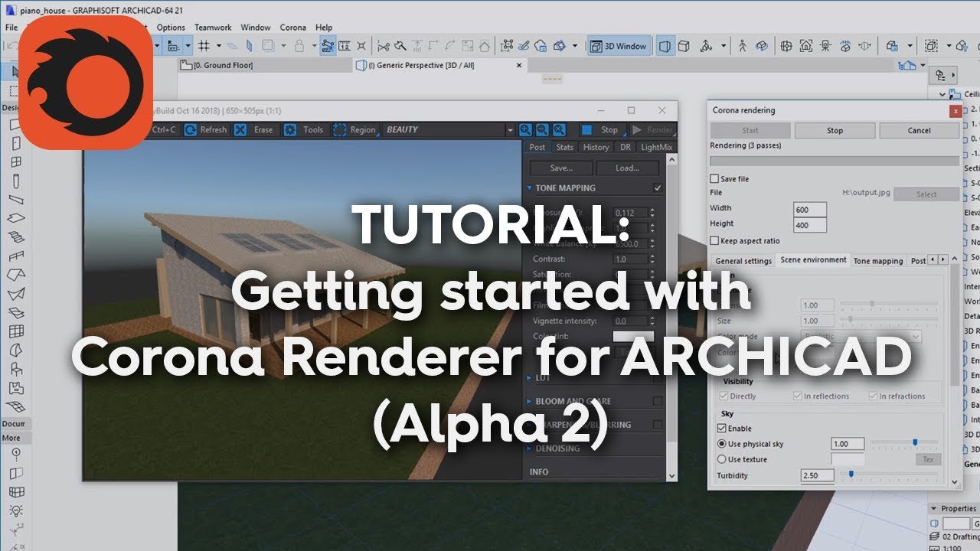The image size is (980, 551).
Task: Select the Window tool in the Toolbox
Action: tap(15, 162)
